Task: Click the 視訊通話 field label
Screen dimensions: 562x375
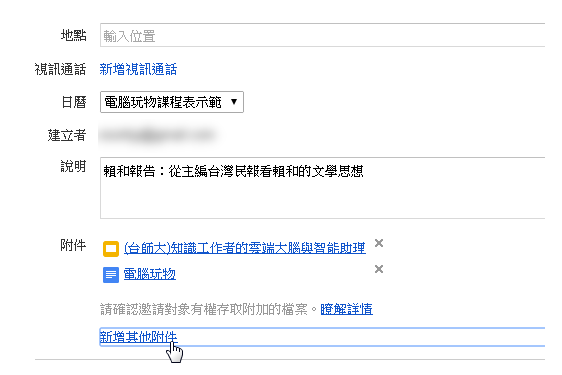Action: 61,69
